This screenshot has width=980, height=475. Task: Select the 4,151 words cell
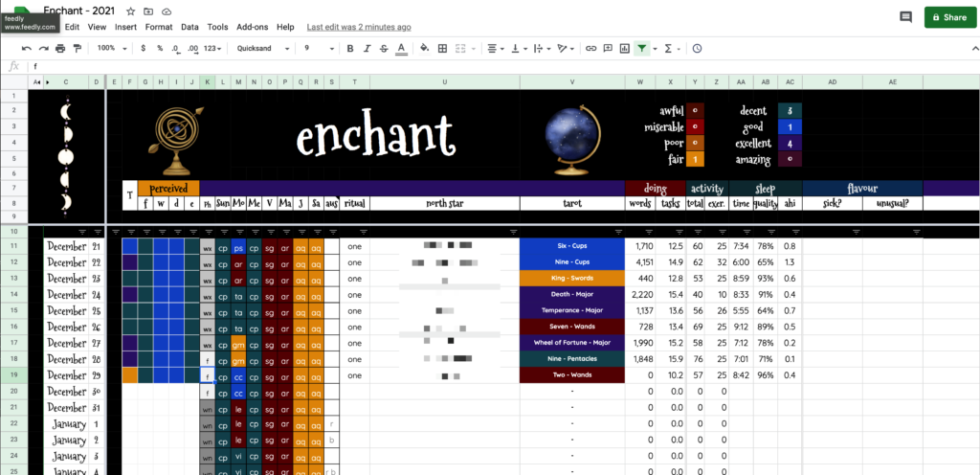click(640, 262)
